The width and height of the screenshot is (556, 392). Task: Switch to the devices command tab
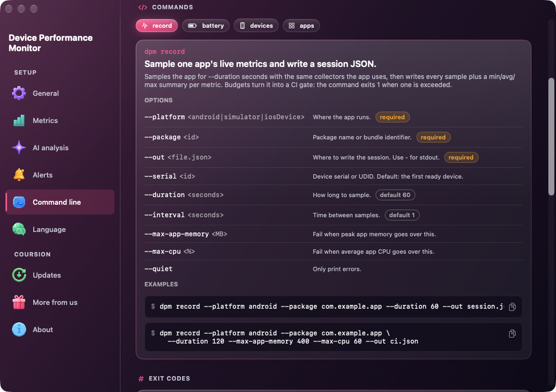pyautogui.click(x=256, y=26)
